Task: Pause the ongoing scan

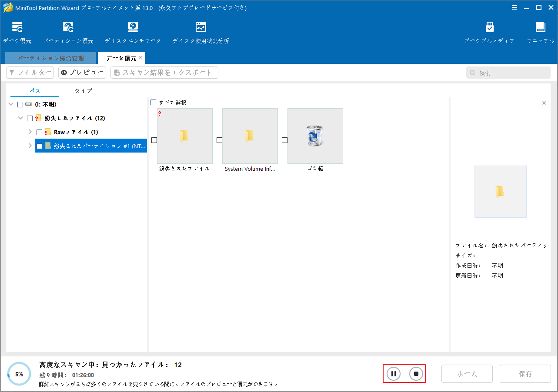Action: (393, 373)
